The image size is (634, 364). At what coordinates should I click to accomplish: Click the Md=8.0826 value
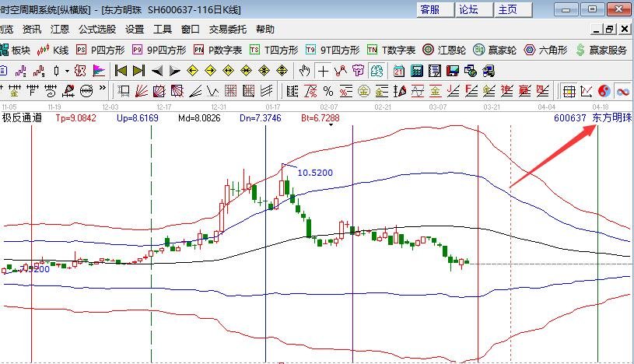[199, 118]
